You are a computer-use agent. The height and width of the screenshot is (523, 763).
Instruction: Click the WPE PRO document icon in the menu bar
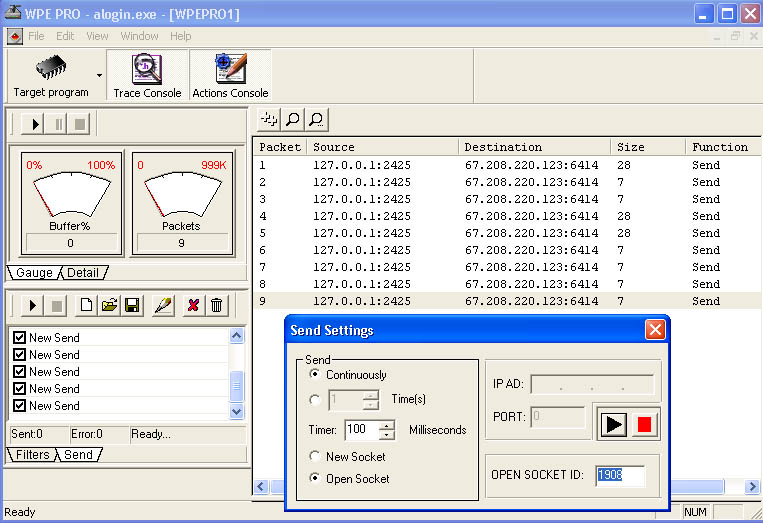(15, 36)
